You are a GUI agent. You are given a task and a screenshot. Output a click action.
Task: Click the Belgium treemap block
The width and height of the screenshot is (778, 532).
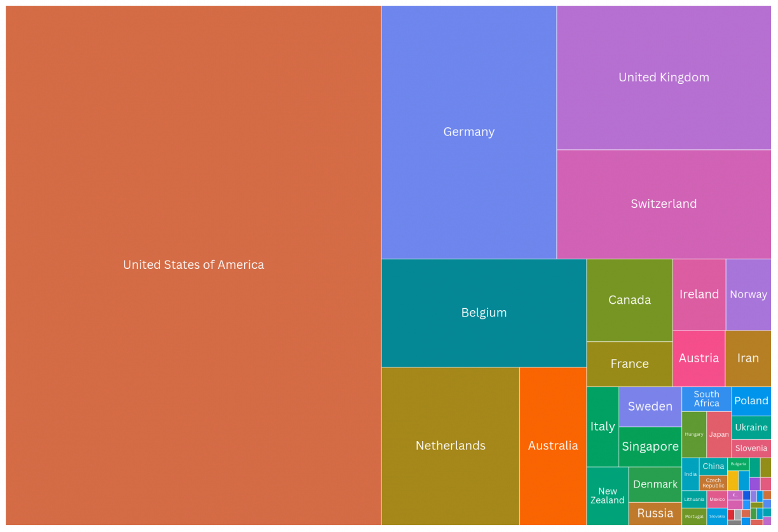(484, 313)
